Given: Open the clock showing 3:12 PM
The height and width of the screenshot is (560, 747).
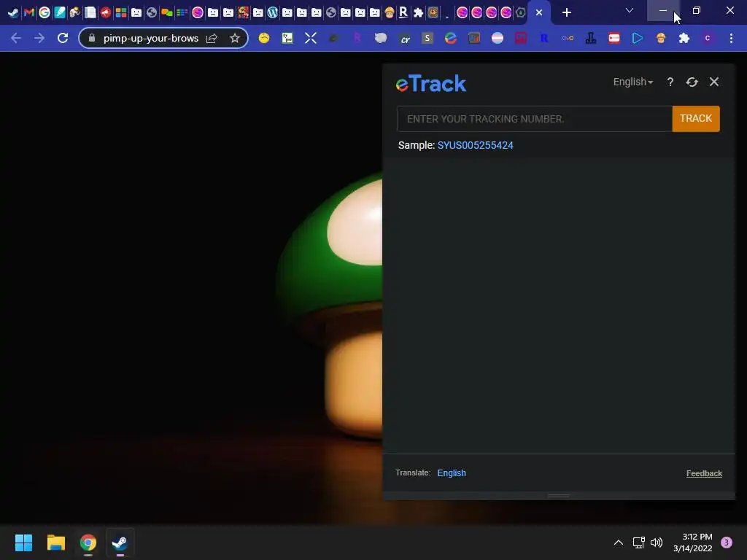Looking at the screenshot, I should tap(693, 542).
